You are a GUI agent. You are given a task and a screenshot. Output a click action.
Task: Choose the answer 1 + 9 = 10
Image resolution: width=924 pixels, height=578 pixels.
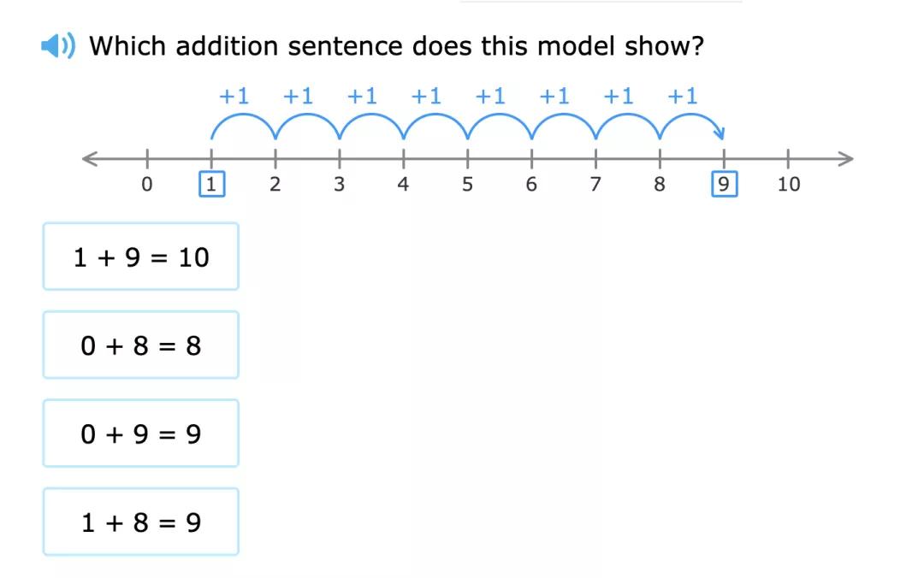(140, 257)
